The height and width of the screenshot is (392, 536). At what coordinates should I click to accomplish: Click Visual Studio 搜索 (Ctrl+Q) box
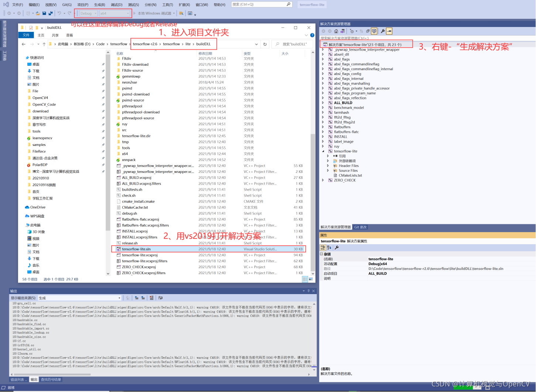coord(262,4)
